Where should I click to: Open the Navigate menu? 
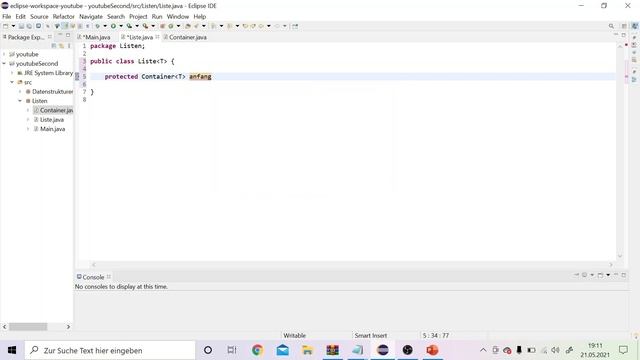point(91,17)
